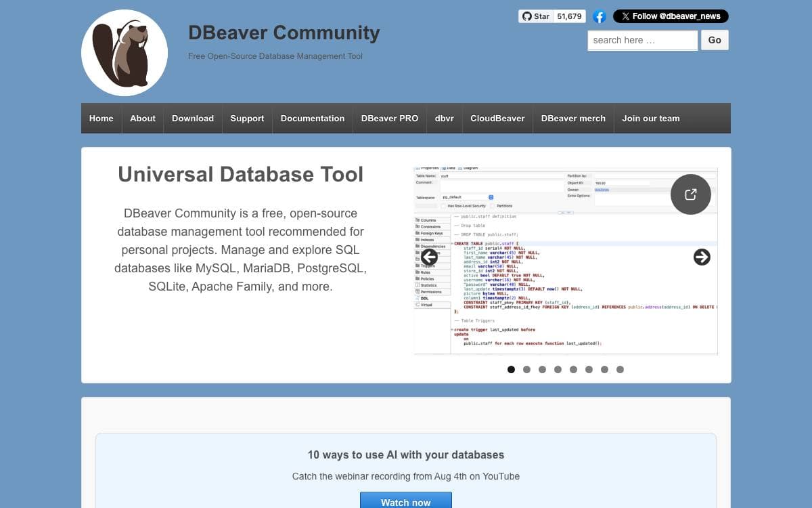Viewport: 812px width, 508px height.
Task: Focus the 'search here' input field
Action: 642,40
